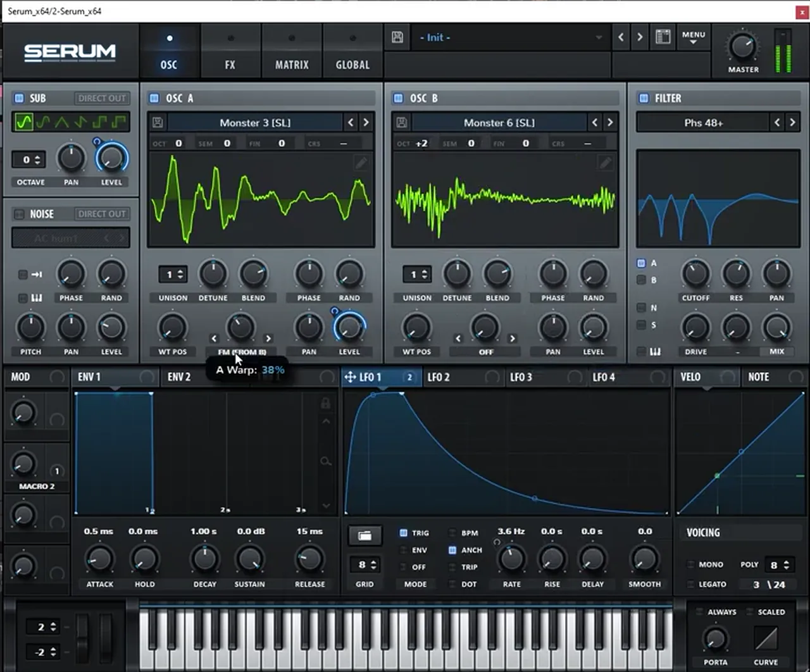Click the MASTER volume knob
Image resolution: width=810 pixels, height=672 pixels.
pyautogui.click(x=742, y=47)
